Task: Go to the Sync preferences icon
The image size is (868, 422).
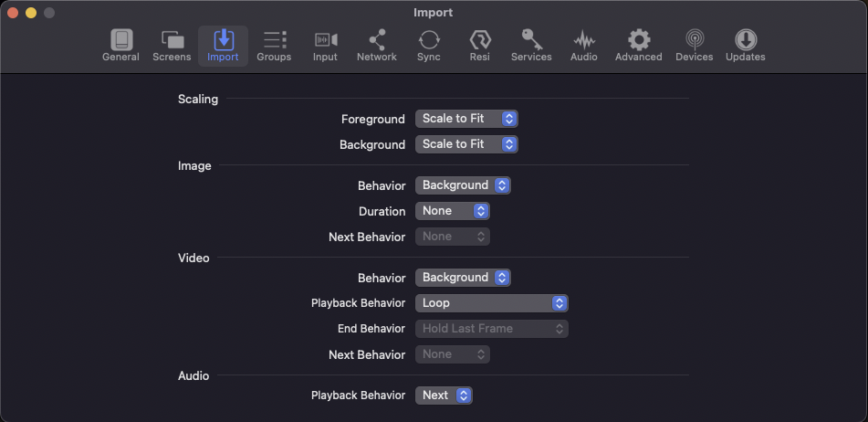Action: [x=429, y=46]
